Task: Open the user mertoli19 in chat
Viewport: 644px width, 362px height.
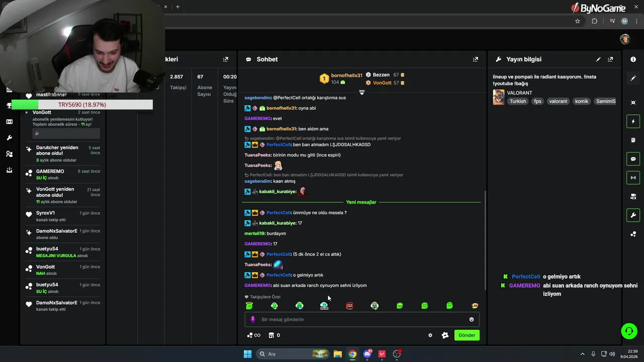Action: (254, 233)
